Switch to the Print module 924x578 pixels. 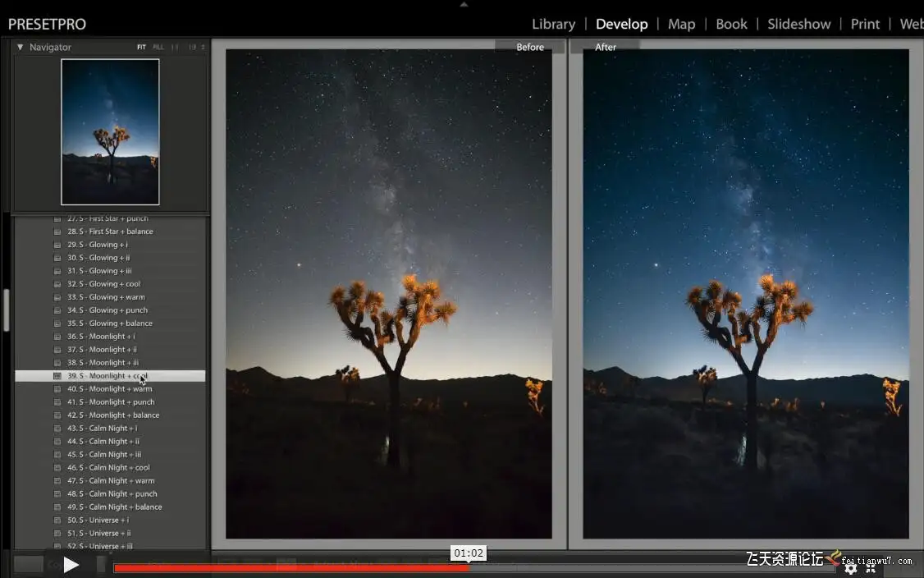(865, 24)
